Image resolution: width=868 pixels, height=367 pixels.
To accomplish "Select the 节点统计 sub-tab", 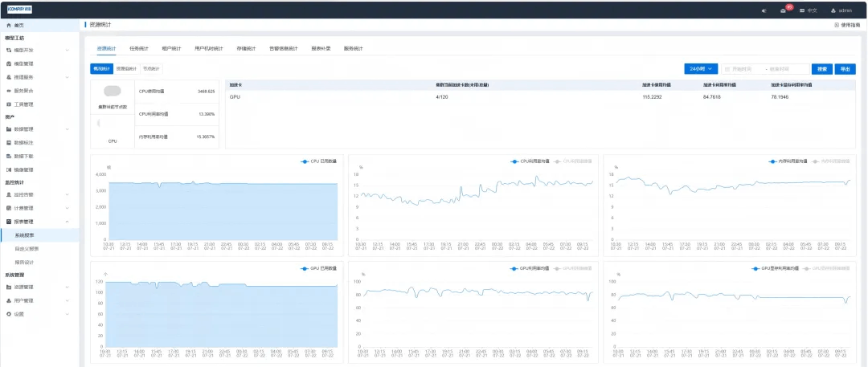I will pyautogui.click(x=150, y=68).
